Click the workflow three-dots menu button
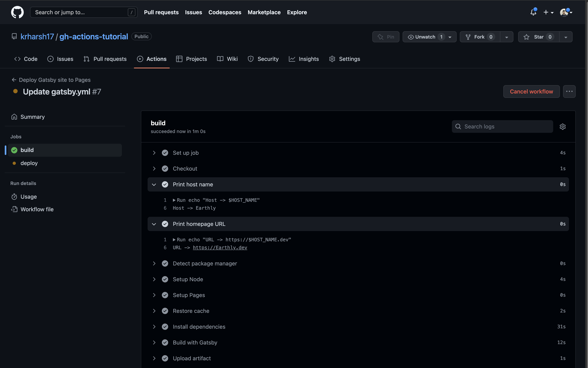588x368 pixels. tap(569, 92)
